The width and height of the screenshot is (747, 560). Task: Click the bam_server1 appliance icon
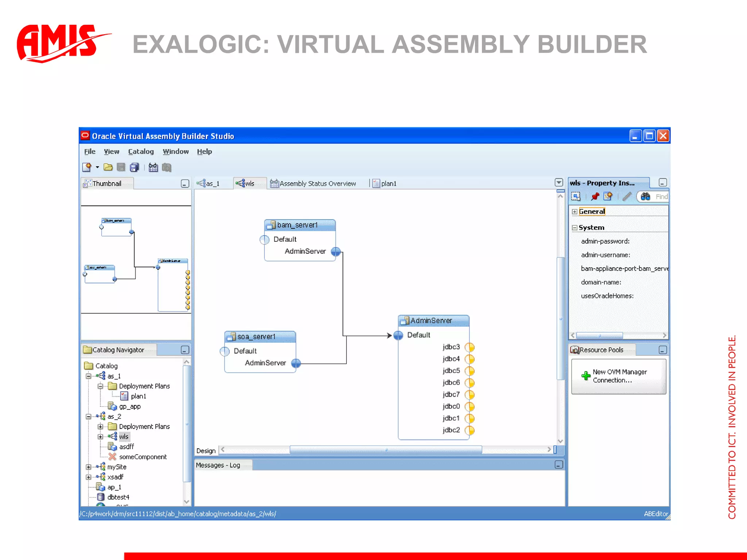click(271, 225)
